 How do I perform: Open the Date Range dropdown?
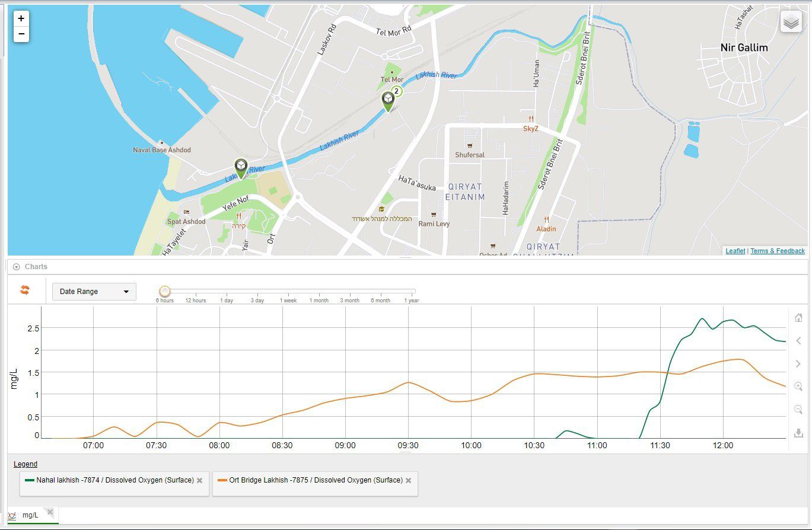(x=94, y=292)
